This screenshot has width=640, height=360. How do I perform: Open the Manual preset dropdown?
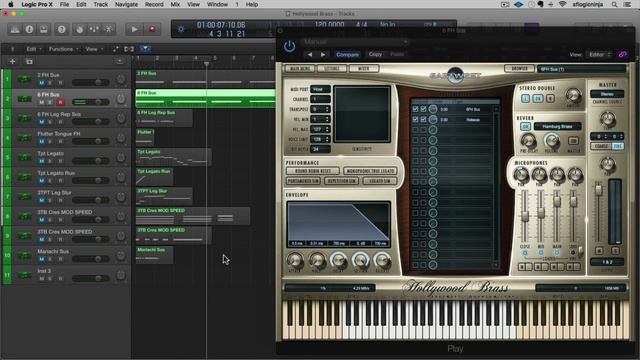[x=356, y=42]
